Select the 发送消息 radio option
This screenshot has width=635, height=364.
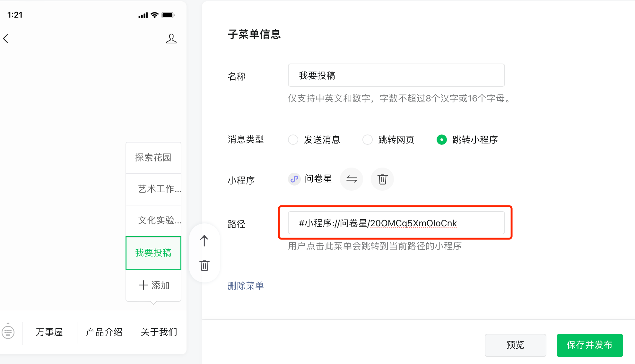pos(293,140)
